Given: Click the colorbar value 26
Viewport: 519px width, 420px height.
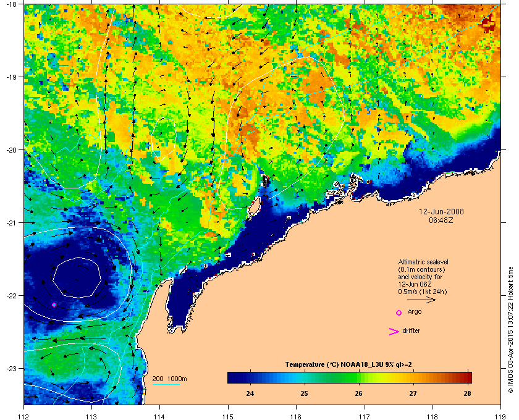Looking at the screenshot, I should point(359,393).
